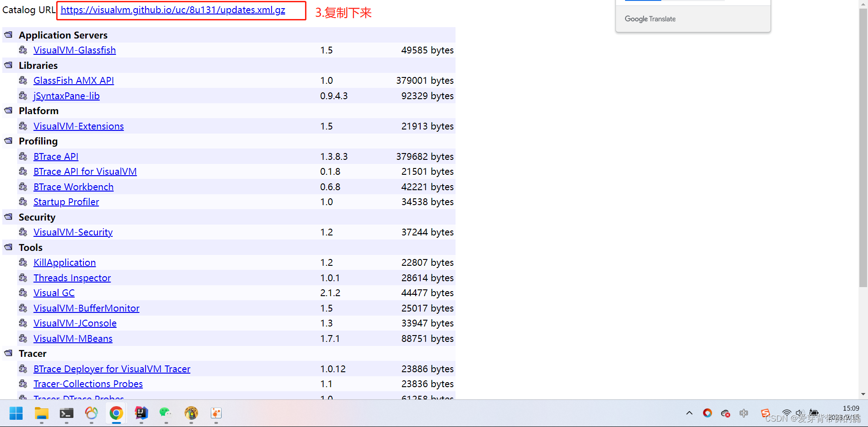The image size is (868, 427).
Task: Open the BTrace API for VisualVM link
Action: pyautogui.click(x=85, y=172)
